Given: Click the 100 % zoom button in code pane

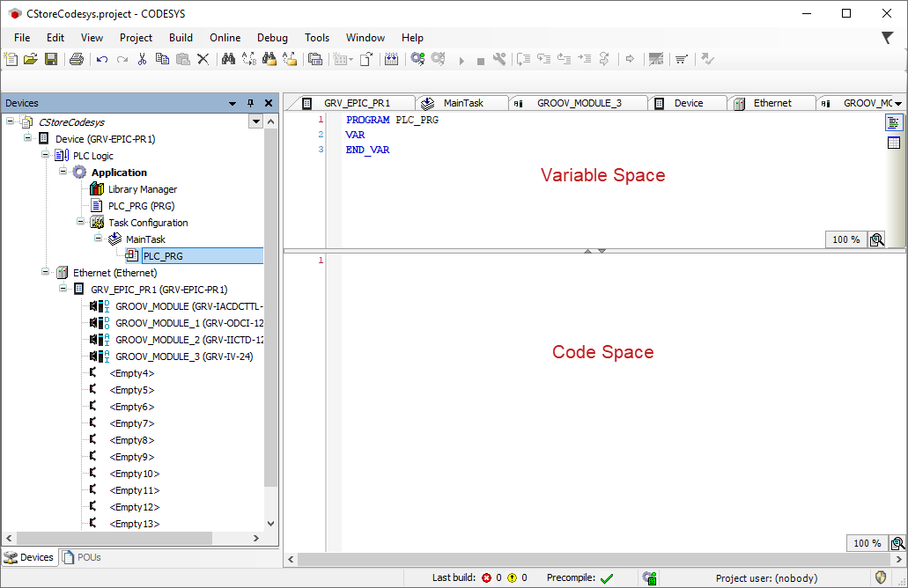Looking at the screenshot, I should [867, 543].
